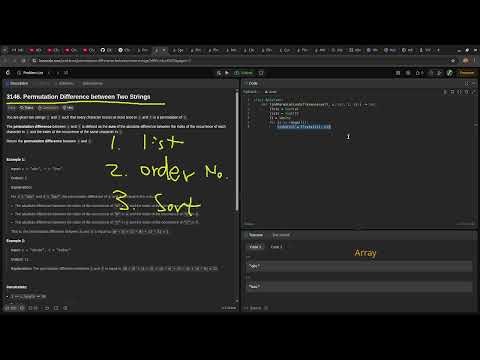Go to the previous problem arrow
This screenshot has height=360, width=480.
pos(49,73)
